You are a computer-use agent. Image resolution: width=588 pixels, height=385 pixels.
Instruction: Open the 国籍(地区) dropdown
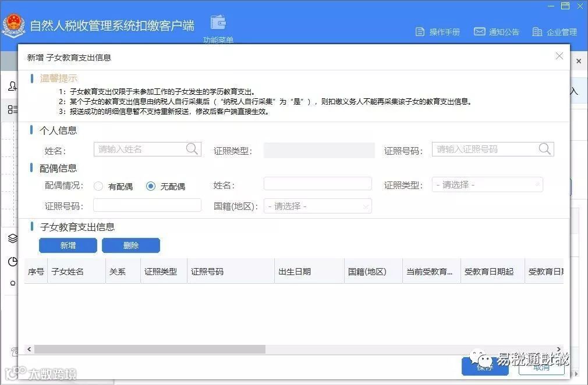pyautogui.click(x=318, y=206)
